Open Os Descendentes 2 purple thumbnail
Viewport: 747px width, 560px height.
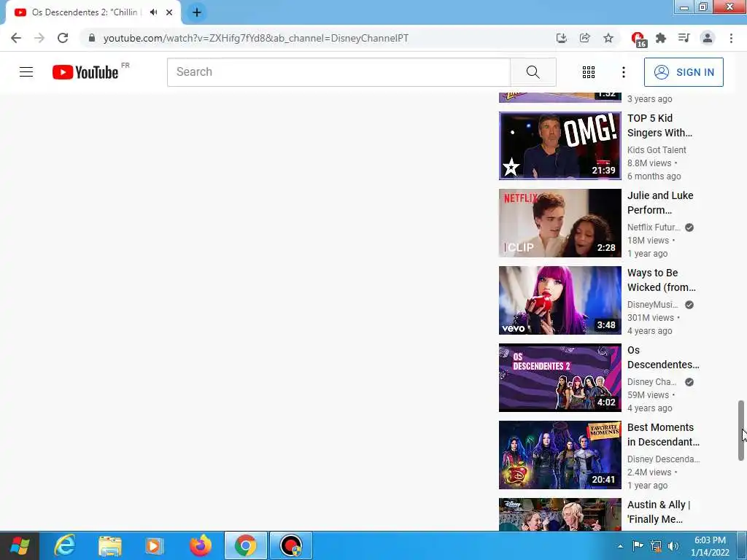pos(560,378)
